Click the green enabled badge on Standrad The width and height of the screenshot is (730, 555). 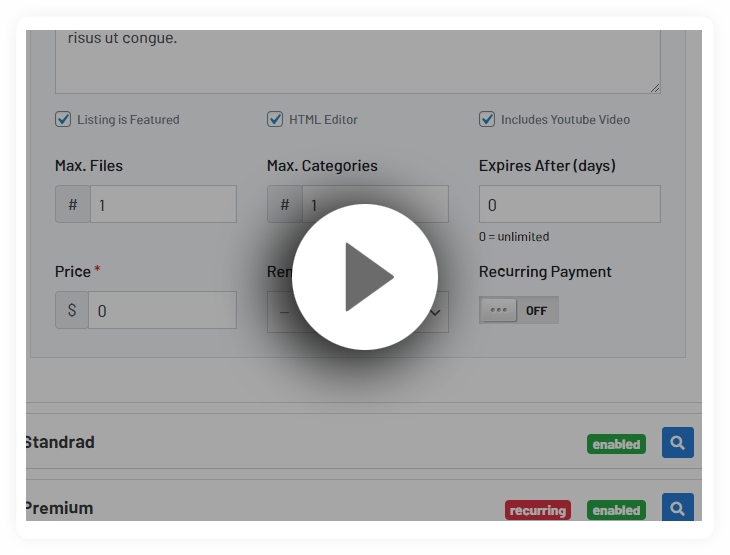click(x=616, y=444)
